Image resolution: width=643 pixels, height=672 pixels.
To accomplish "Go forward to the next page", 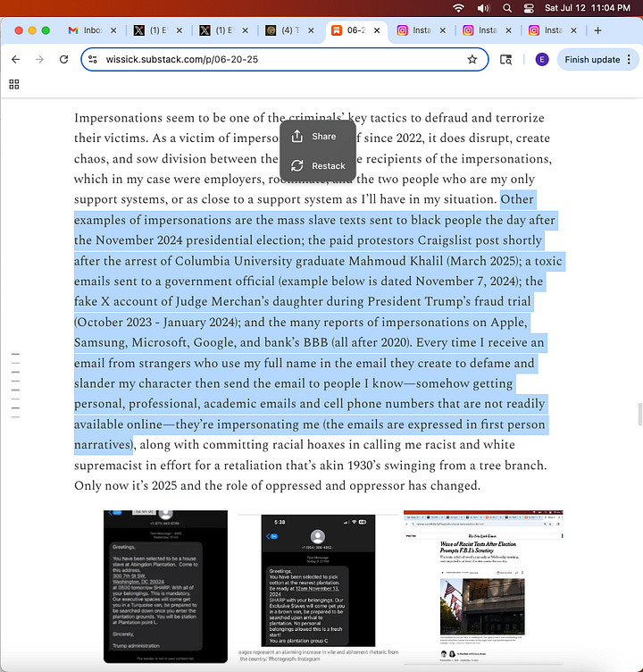I will 40,60.
